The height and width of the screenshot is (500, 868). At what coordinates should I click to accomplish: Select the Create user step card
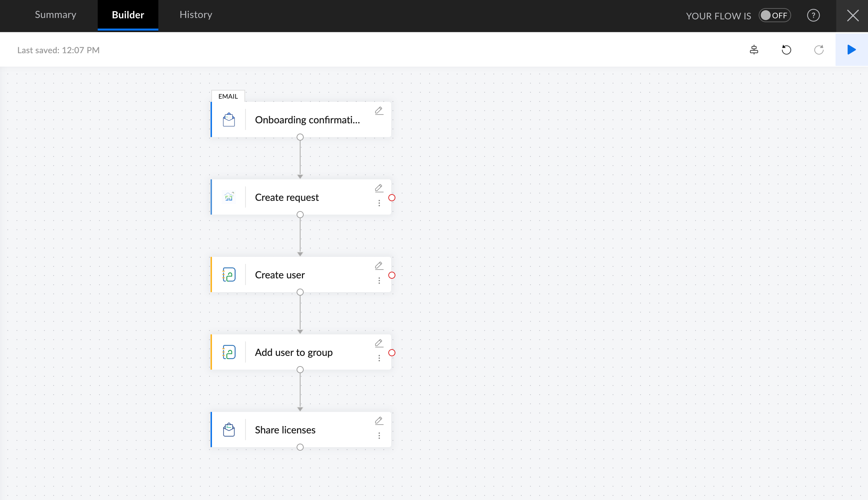pos(300,275)
